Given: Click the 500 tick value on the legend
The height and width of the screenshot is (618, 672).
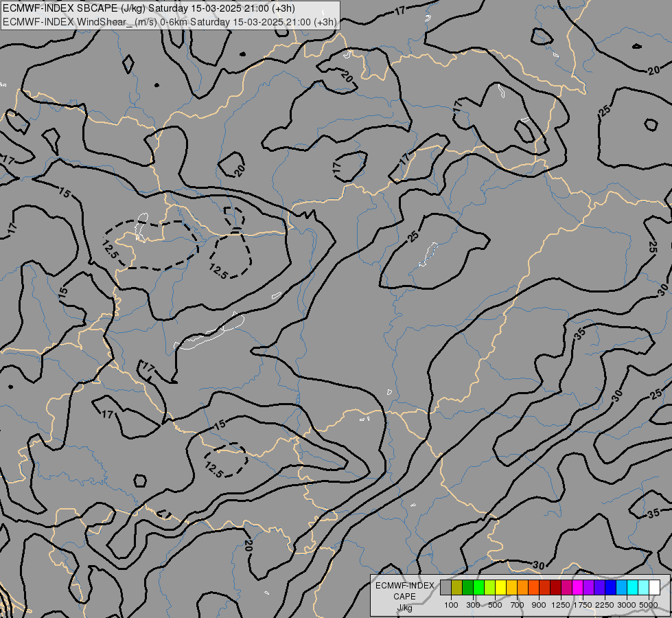Looking at the screenshot, I should pyautogui.click(x=495, y=605).
